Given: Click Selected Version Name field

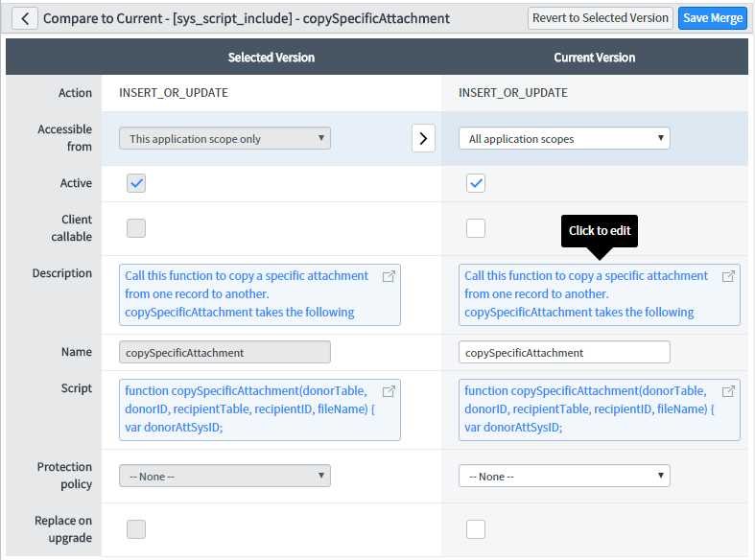Looking at the screenshot, I should pos(224,352).
